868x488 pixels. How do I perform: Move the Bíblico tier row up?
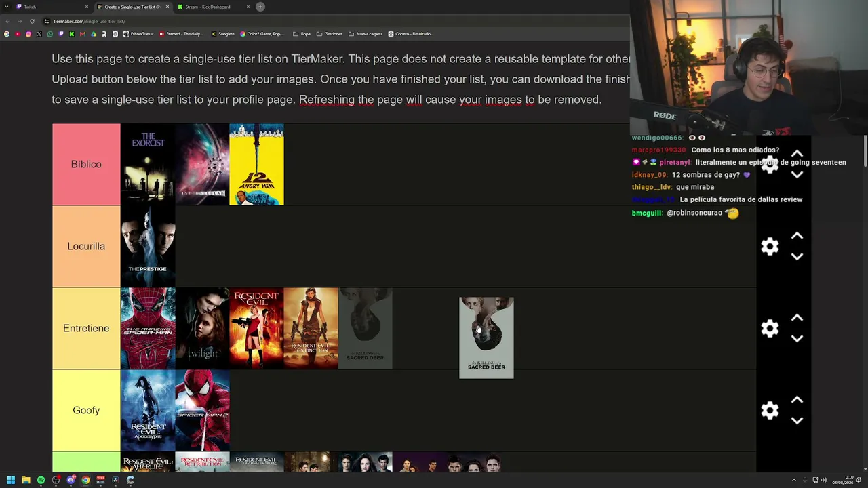click(x=797, y=154)
